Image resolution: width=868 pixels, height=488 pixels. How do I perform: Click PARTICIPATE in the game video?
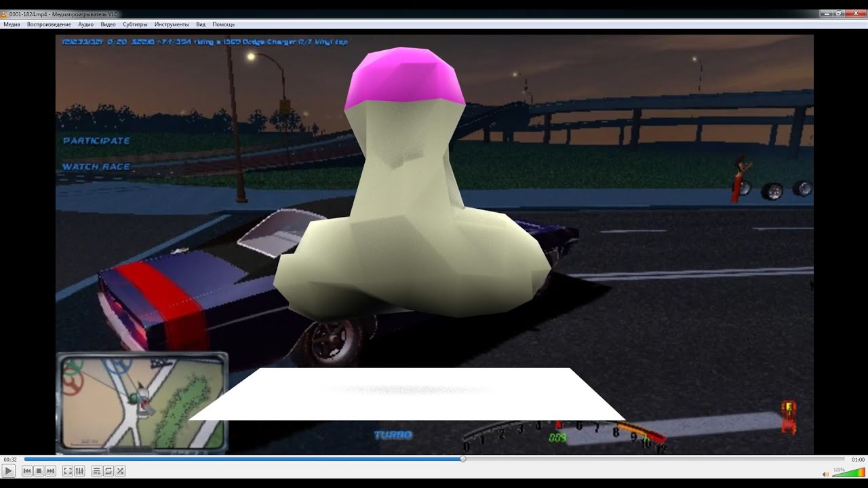pyautogui.click(x=96, y=141)
